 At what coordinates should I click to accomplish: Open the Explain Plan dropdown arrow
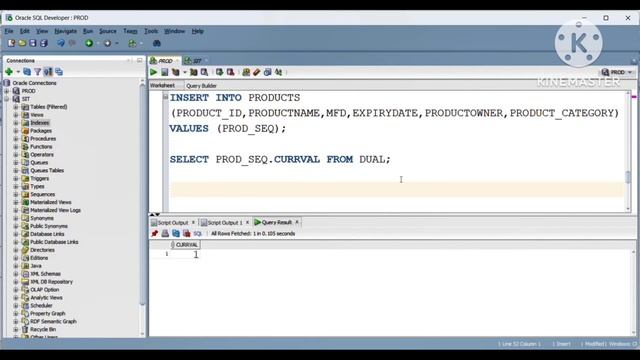coord(184,72)
